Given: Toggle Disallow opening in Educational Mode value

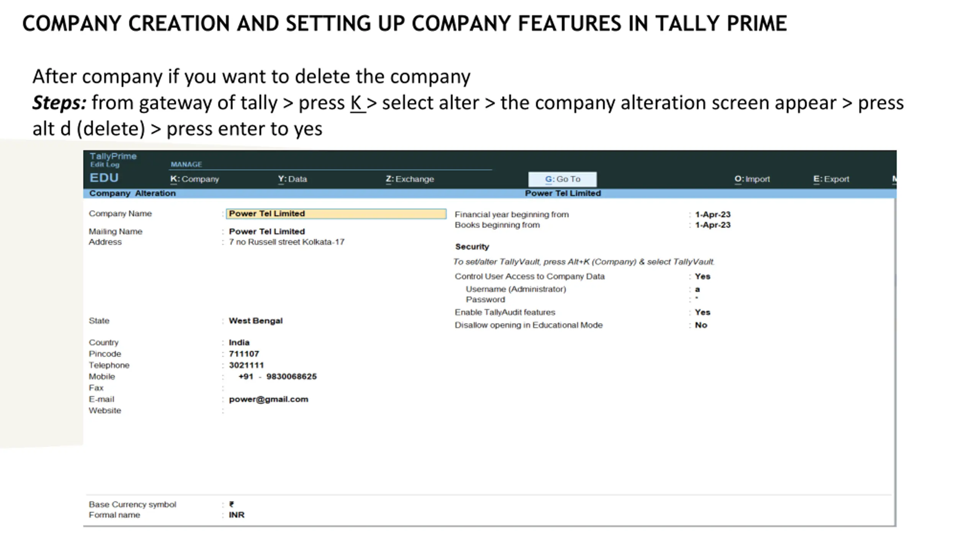Looking at the screenshot, I should [x=701, y=325].
